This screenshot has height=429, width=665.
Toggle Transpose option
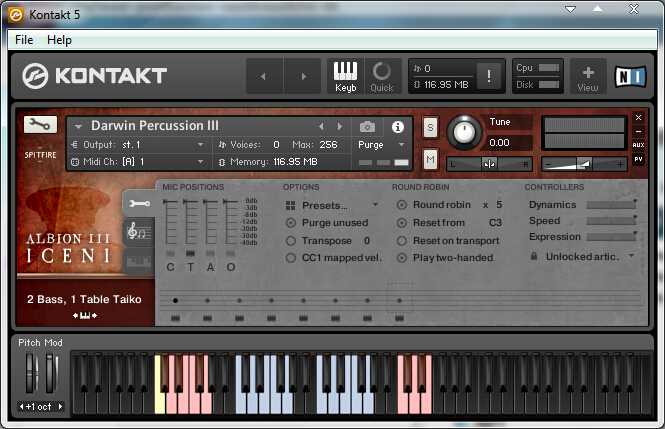(291, 241)
